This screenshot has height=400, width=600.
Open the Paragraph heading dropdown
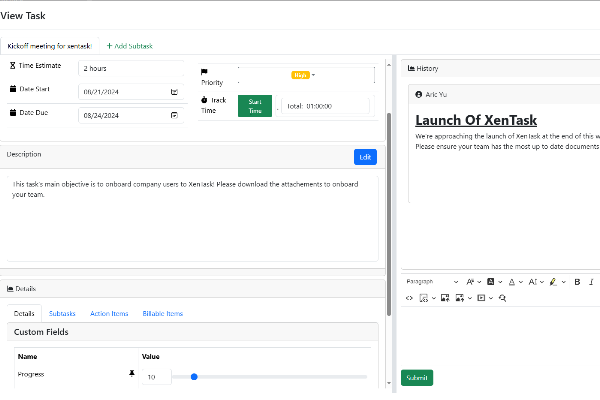click(432, 282)
